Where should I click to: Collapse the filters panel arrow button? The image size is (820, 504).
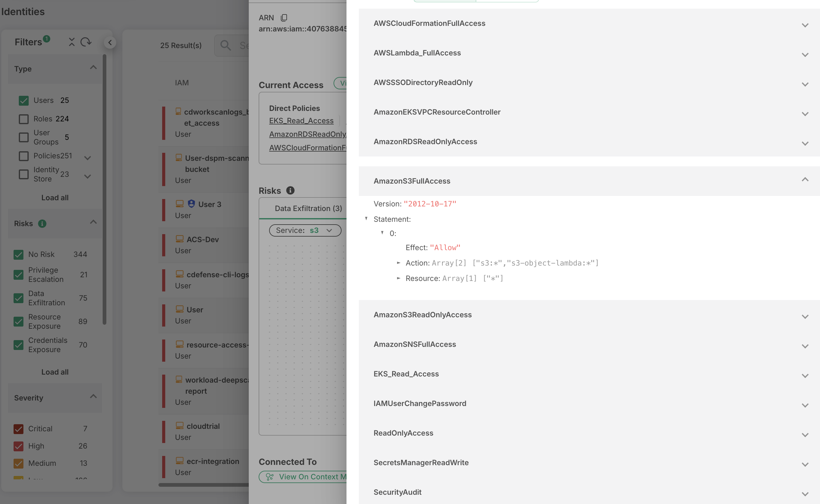(x=110, y=43)
